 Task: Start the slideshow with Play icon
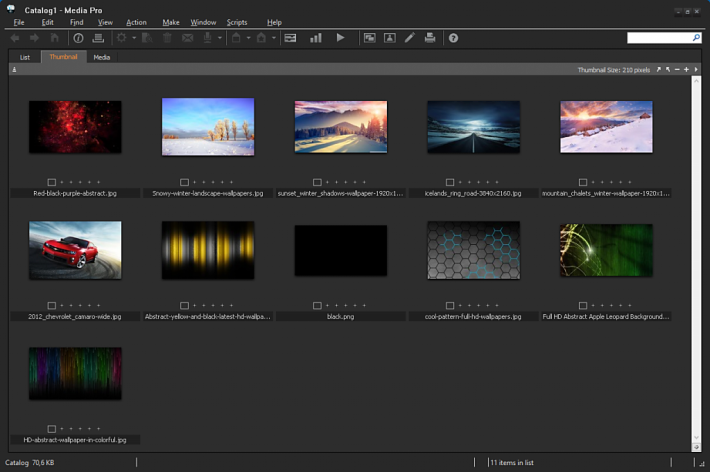341,38
